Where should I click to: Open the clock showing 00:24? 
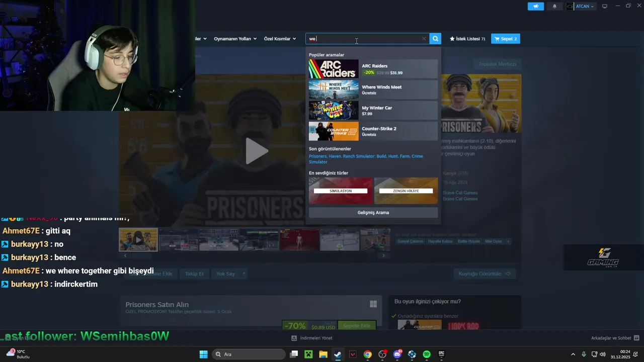620,354
